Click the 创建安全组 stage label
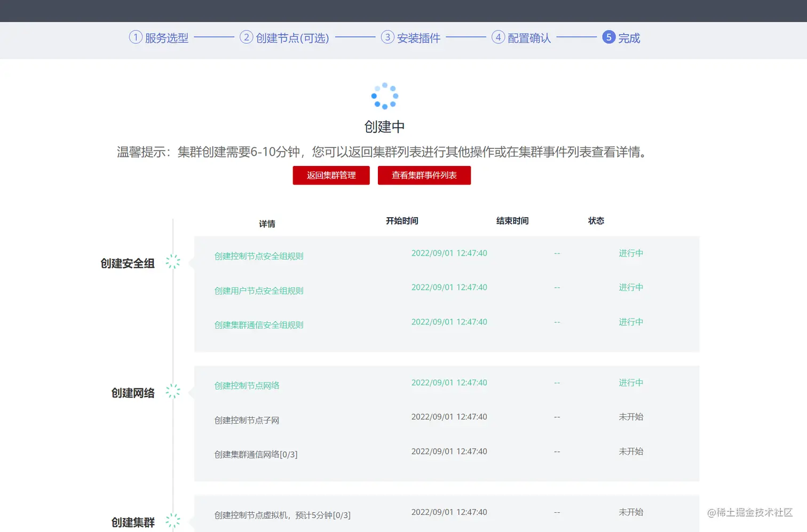This screenshot has height=532, width=807. (x=128, y=264)
